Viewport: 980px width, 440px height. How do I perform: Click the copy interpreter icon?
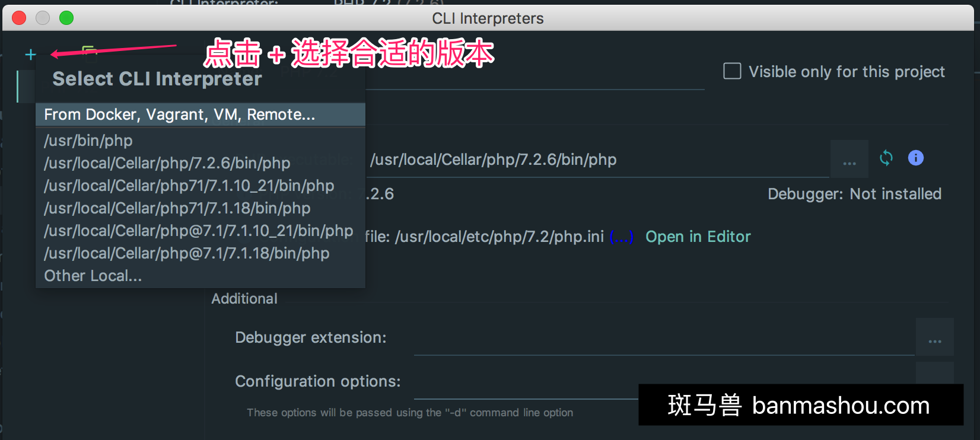[90, 53]
